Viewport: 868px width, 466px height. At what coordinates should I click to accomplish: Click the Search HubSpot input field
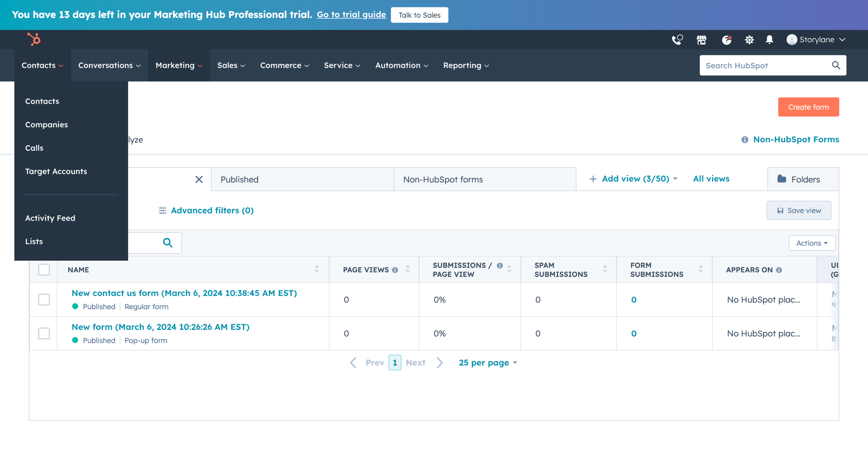point(773,65)
